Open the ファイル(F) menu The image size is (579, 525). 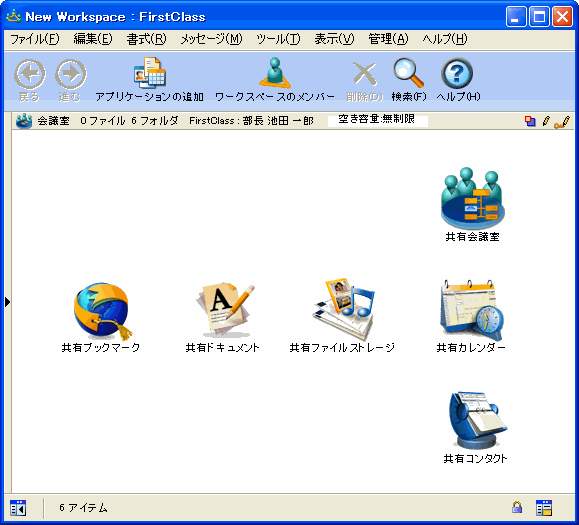pyautogui.click(x=34, y=39)
